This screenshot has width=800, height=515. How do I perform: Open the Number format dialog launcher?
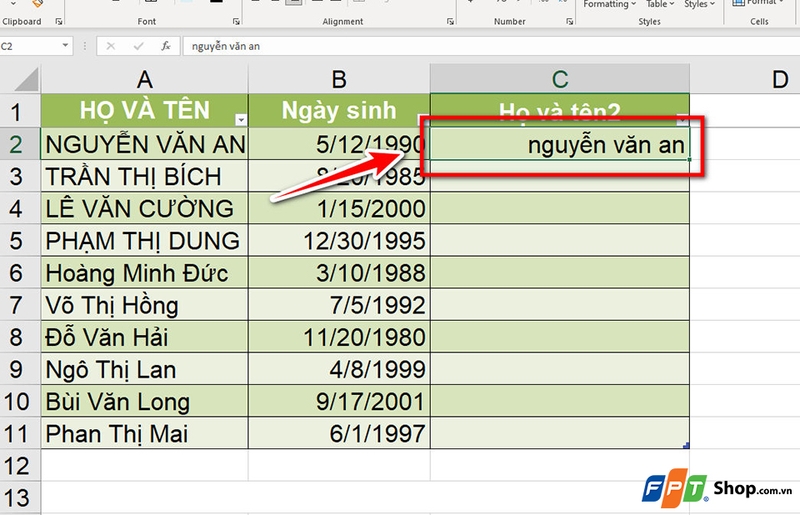click(x=569, y=21)
